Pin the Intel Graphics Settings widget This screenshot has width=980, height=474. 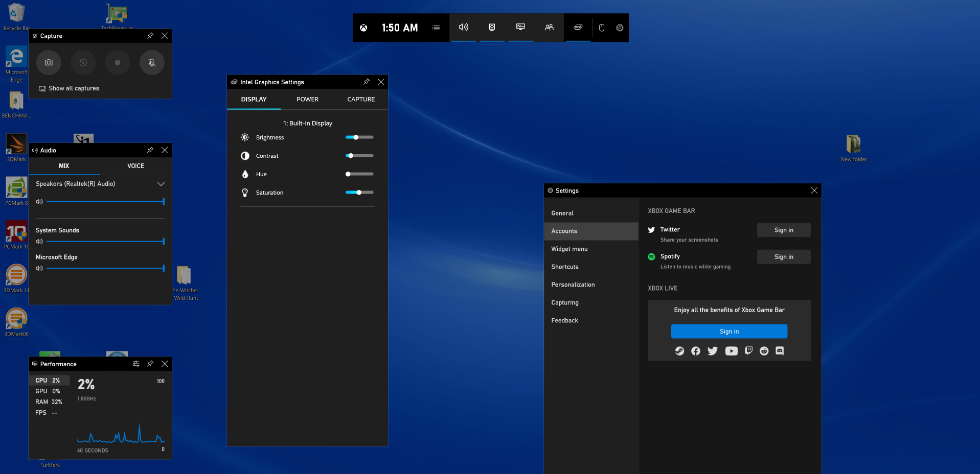[367, 82]
